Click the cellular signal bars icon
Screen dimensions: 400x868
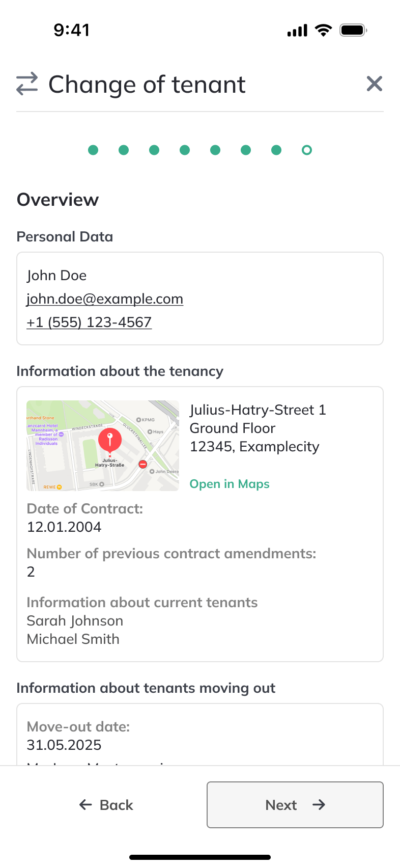point(298,31)
